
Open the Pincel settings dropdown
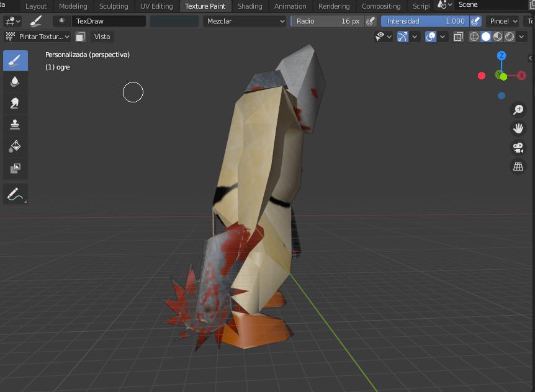503,21
